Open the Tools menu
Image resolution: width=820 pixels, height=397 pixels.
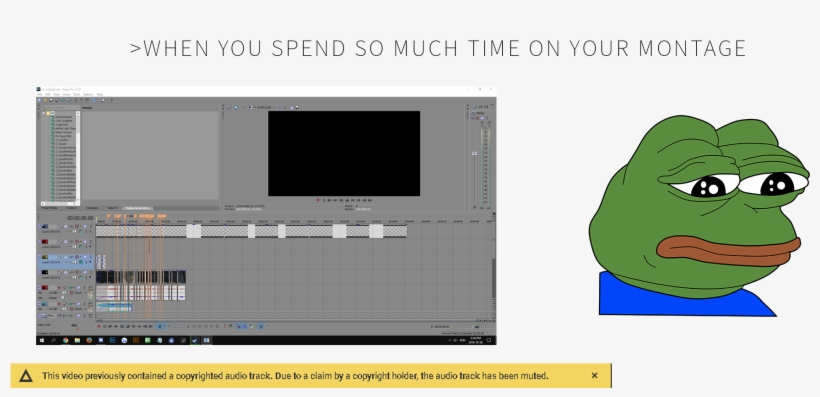(76, 94)
